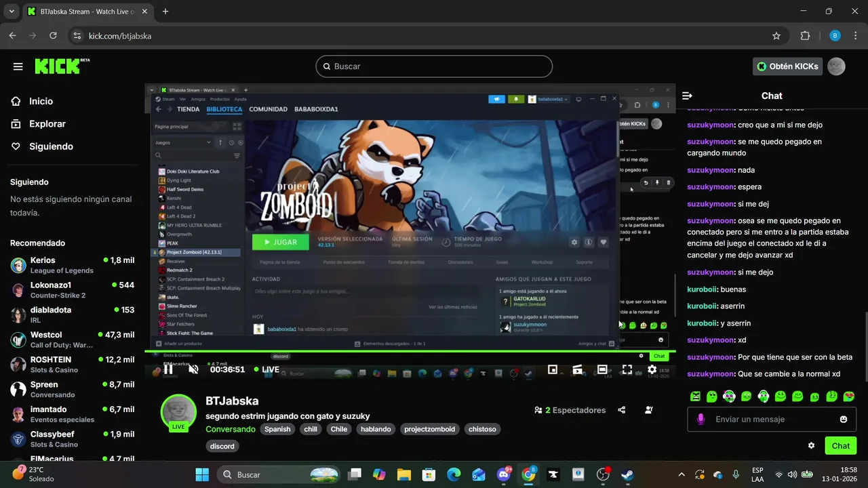Screen dimensions: 868x488
Task: Select the discord tag
Action: pyautogui.click(x=222, y=446)
